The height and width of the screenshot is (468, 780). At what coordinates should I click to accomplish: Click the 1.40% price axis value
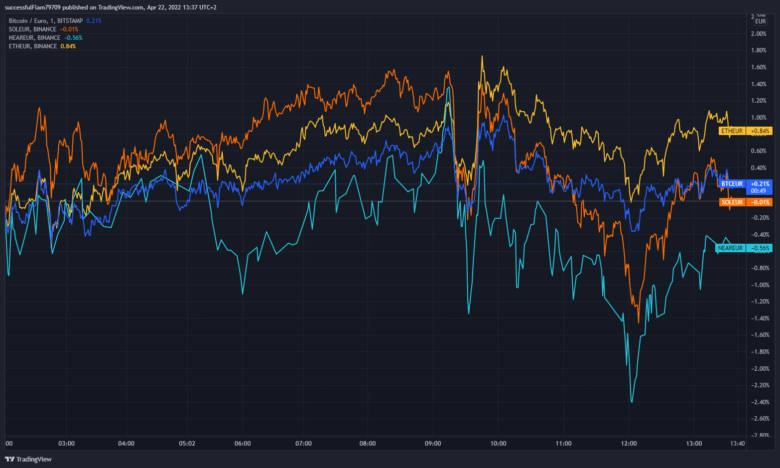[x=759, y=84]
